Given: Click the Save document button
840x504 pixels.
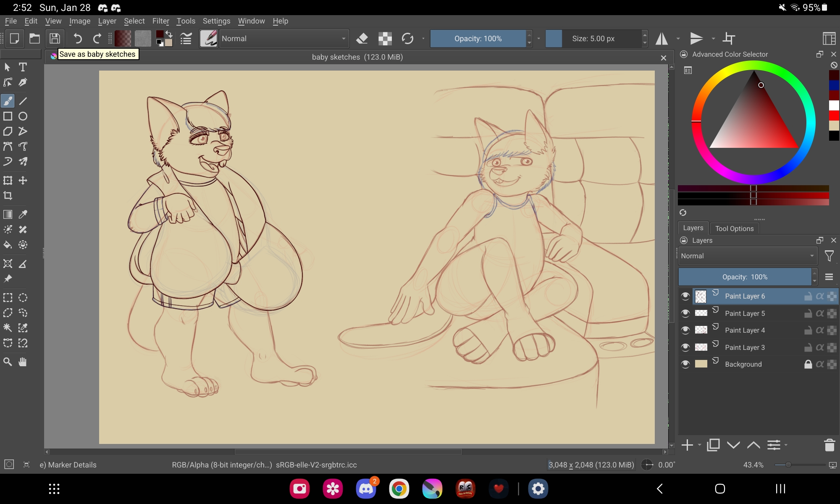Looking at the screenshot, I should point(55,39).
